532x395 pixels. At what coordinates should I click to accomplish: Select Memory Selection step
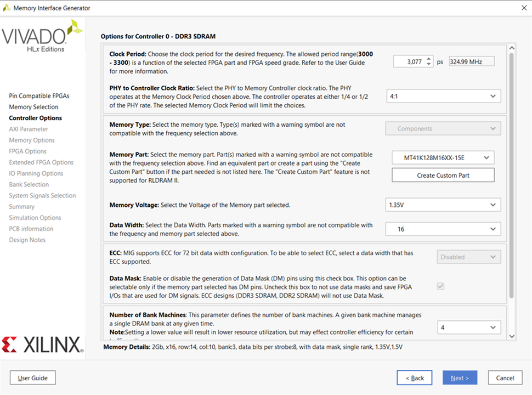point(33,107)
